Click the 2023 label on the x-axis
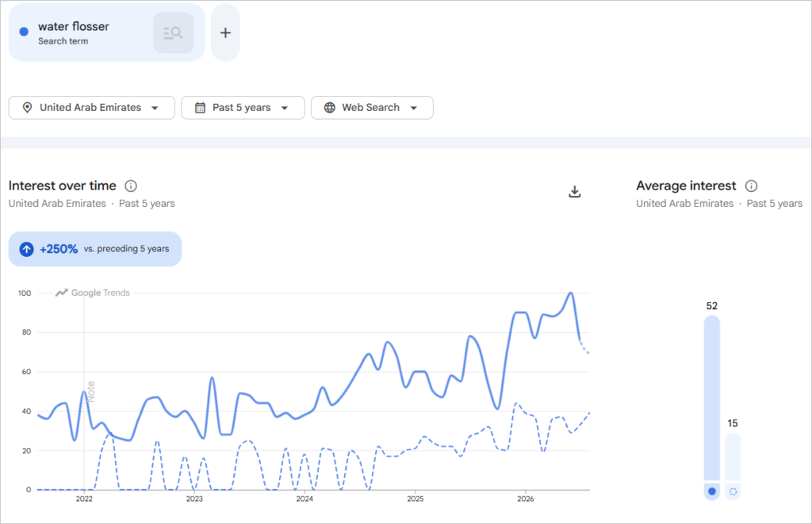This screenshot has height=524, width=812. (194, 499)
